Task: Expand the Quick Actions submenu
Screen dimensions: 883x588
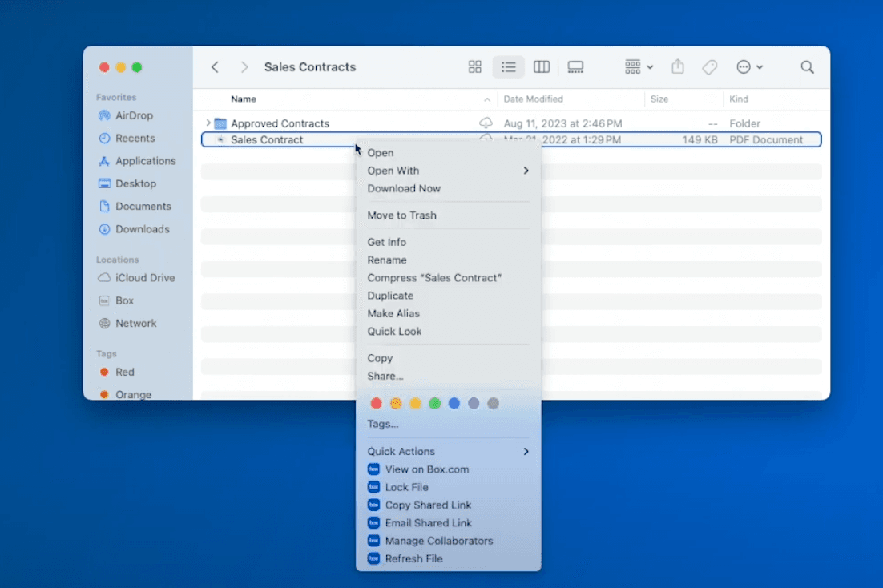Action: (526, 452)
